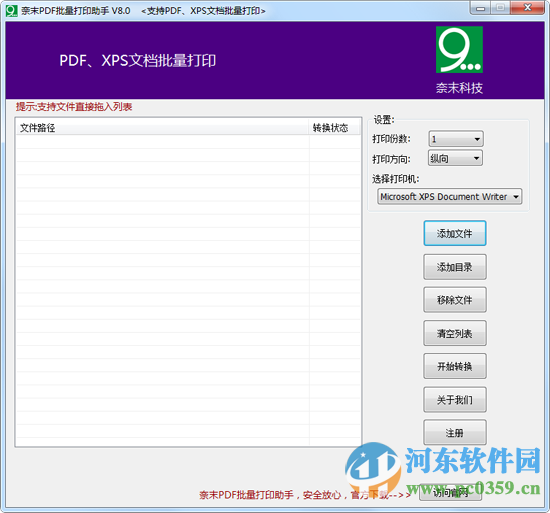Screen dimensions: 550x513
Task: Open the 打印份数 copies dropdown
Action: (x=456, y=139)
